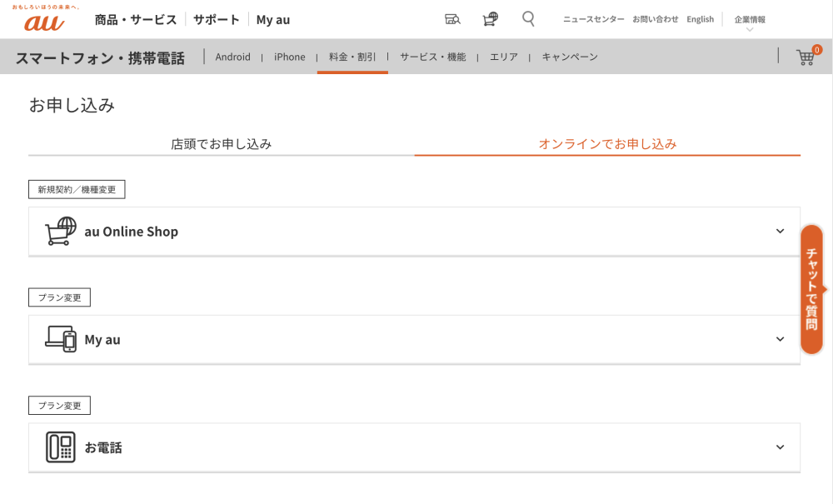Click the お問い合わせ link
The image size is (833, 504).
[655, 19]
